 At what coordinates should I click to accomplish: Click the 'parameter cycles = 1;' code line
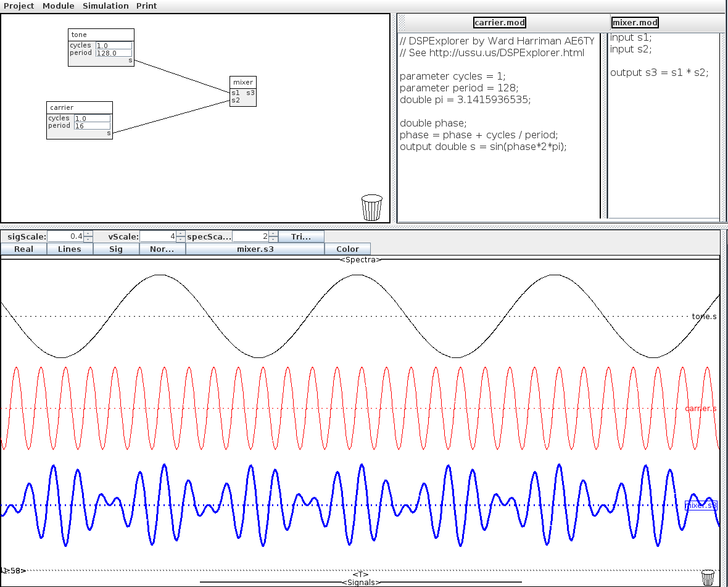pos(452,76)
